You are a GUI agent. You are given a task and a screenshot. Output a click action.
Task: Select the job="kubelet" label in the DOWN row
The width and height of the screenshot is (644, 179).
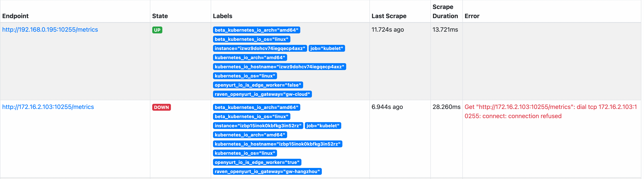pos(323,126)
